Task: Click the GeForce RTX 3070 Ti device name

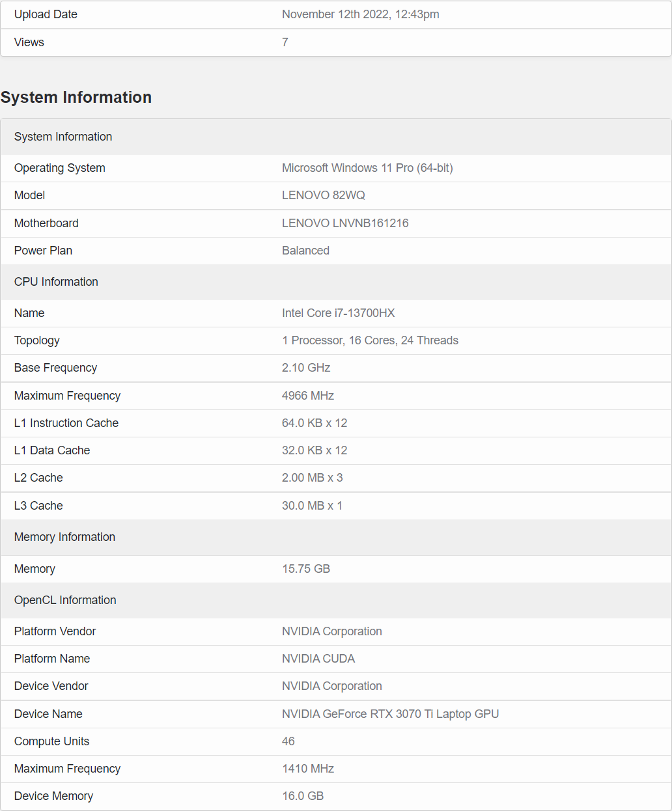Action: click(x=389, y=713)
